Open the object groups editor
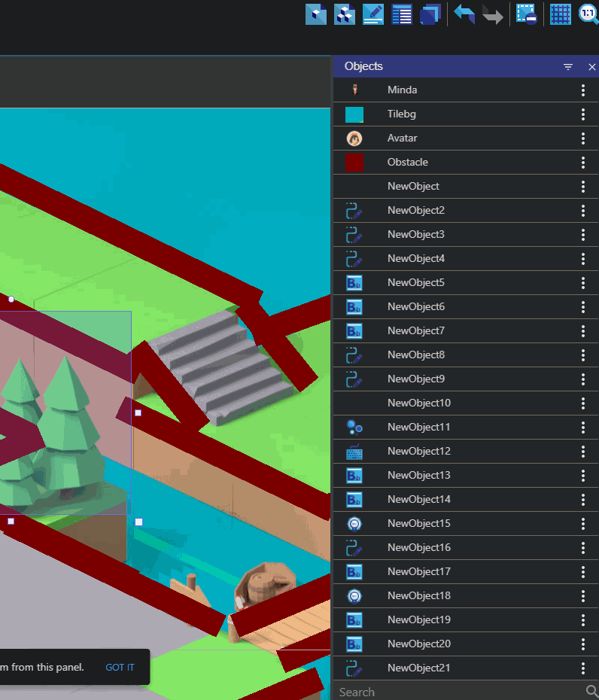This screenshot has height=700, width=599. coord(345,14)
